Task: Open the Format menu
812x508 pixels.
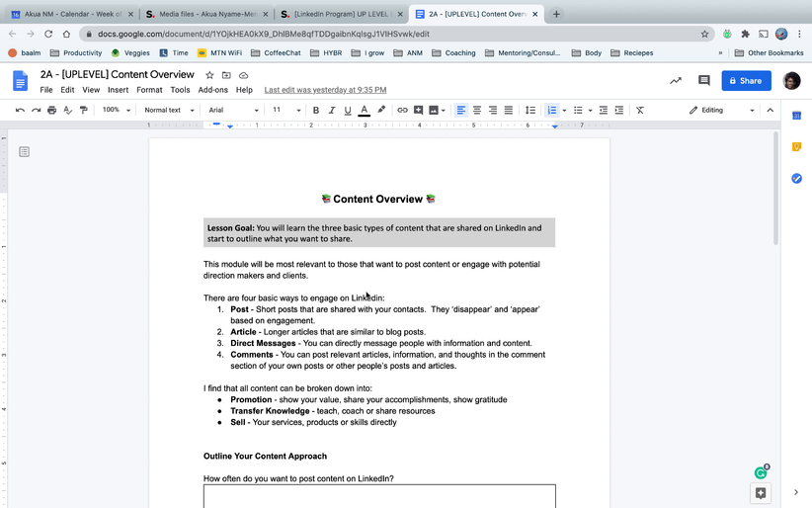Action: 149,90
